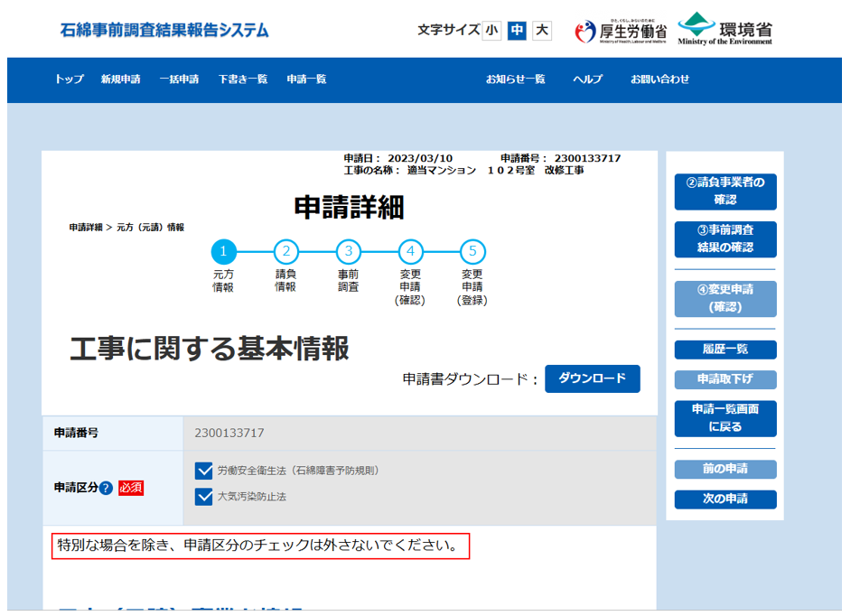Select step 5 変更申請(登録) circle
This screenshot has width=851, height=616.
[472, 252]
